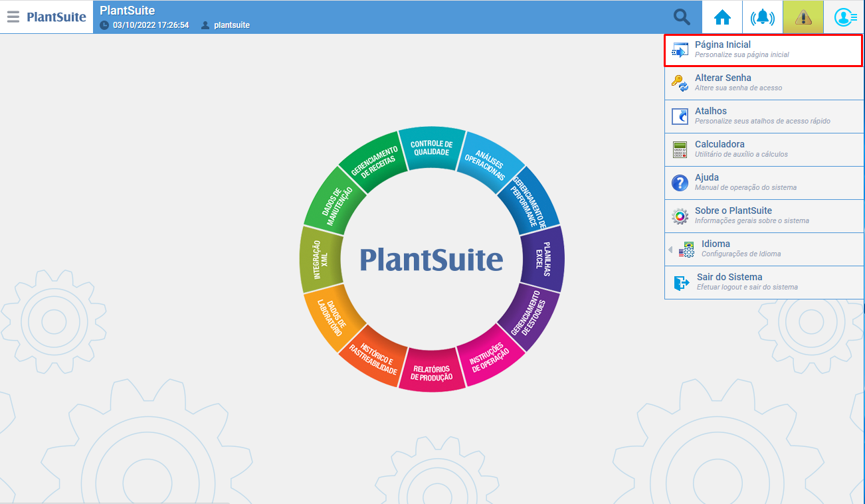
Task: Click the clock icon beside the date
Action: pos(104,25)
